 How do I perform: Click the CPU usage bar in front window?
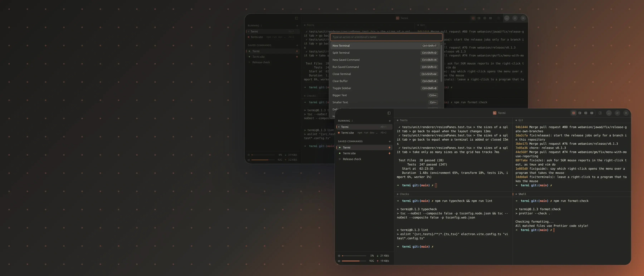tap(354, 256)
